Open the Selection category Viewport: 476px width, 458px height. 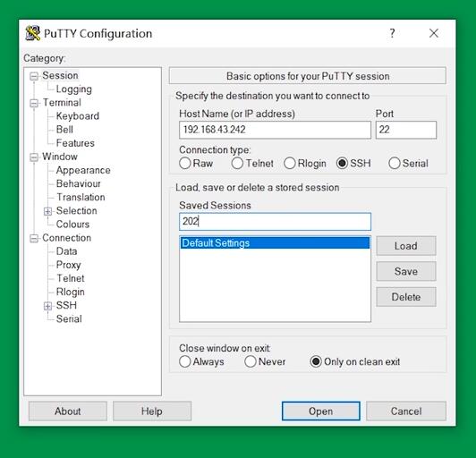click(x=77, y=210)
